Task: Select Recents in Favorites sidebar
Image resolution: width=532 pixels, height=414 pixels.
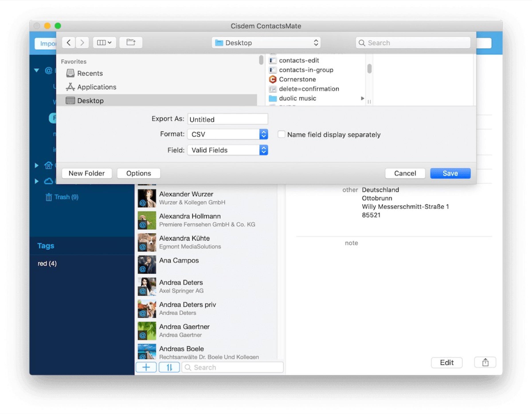Action: click(90, 73)
